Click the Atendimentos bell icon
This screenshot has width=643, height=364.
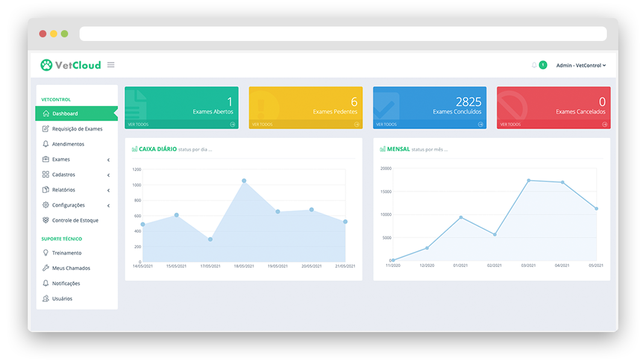point(46,144)
